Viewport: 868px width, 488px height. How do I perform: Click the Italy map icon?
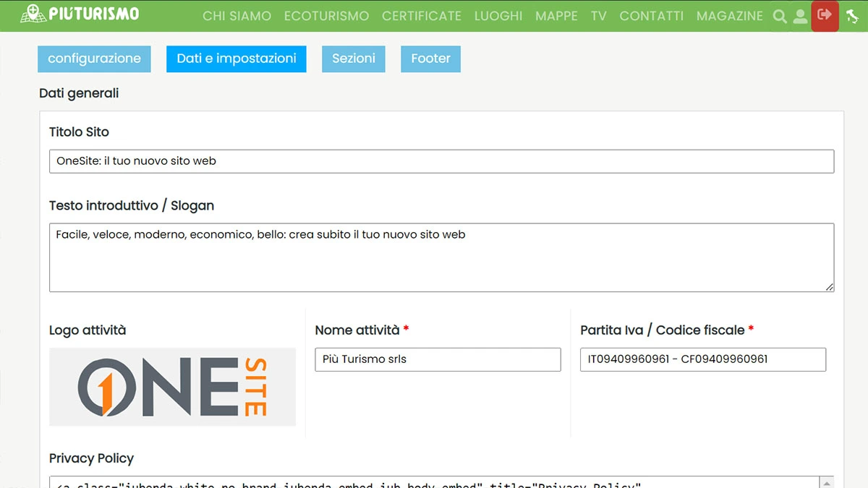click(852, 16)
